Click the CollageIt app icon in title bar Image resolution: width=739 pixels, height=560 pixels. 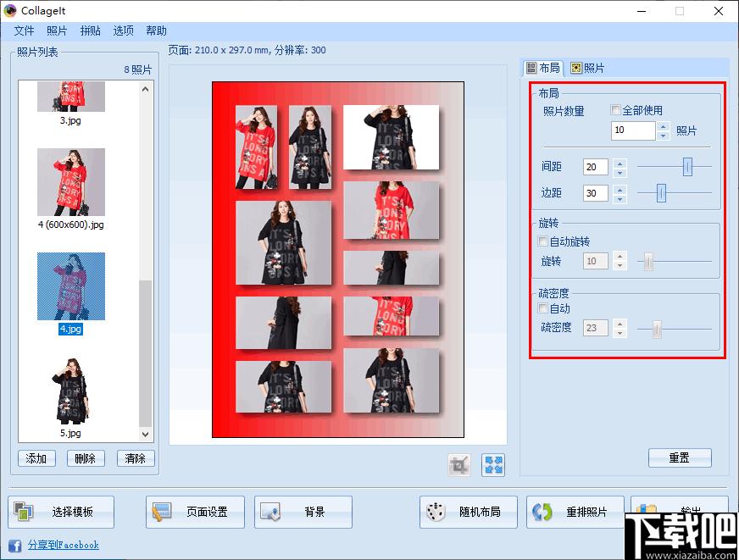(x=10, y=10)
